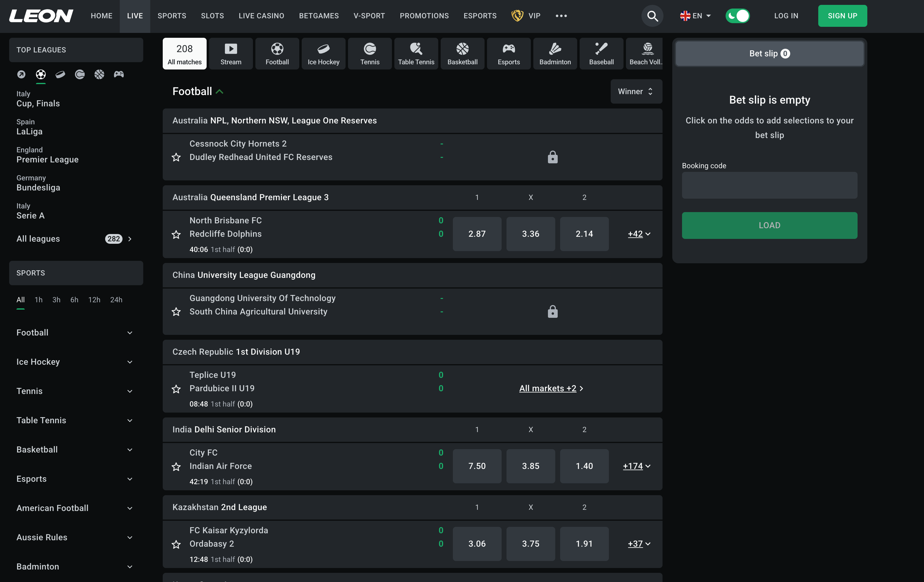Open the LIVE CASINO menu item
The height and width of the screenshot is (582, 924).
tap(261, 16)
